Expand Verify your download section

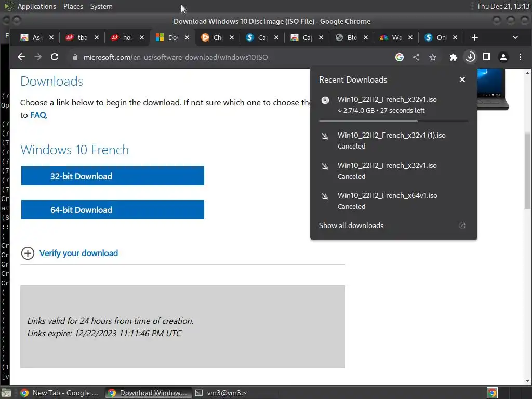(x=78, y=253)
